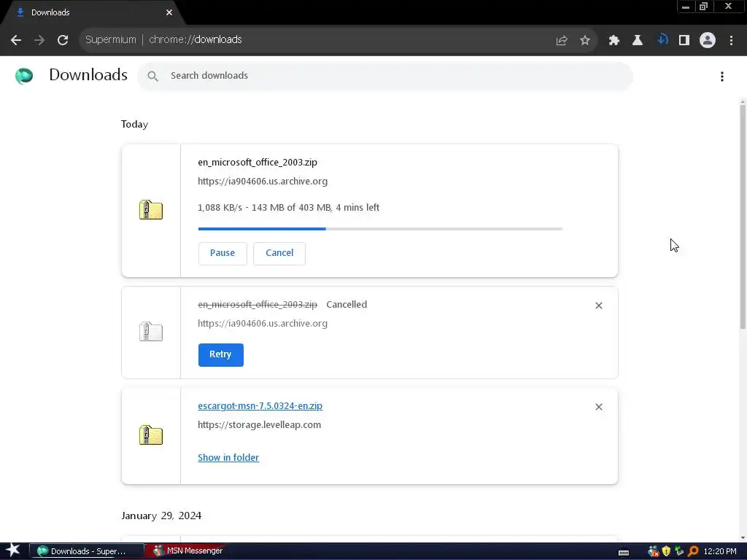Image resolution: width=747 pixels, height=560 pixels.
Task: Open the toolbar downloads progress icon
Action: [x=661, y=40]
